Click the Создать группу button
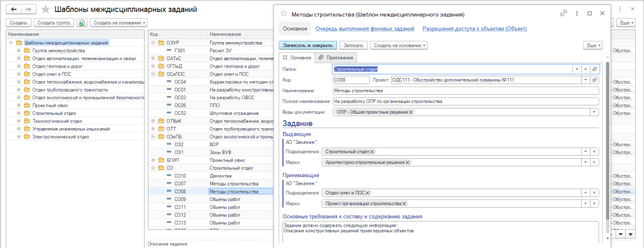This screenshot has height=248, width=644. pyautogui.click(x=54, y=23)
